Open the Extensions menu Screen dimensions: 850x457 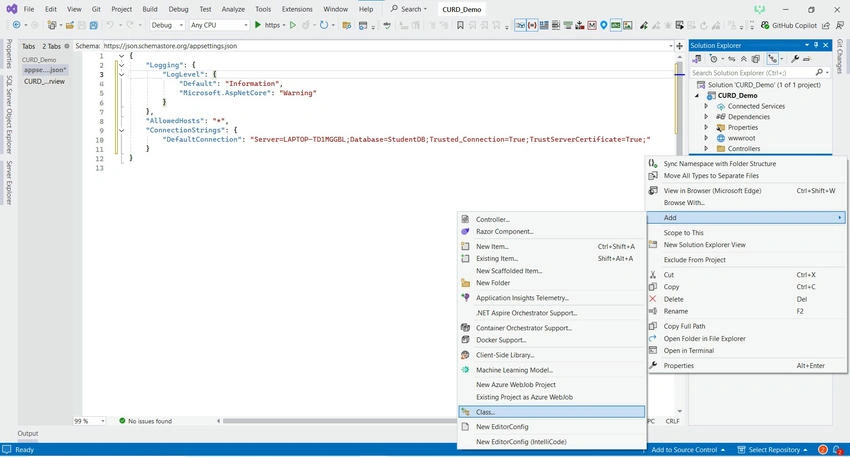click(x=297, y=9)
